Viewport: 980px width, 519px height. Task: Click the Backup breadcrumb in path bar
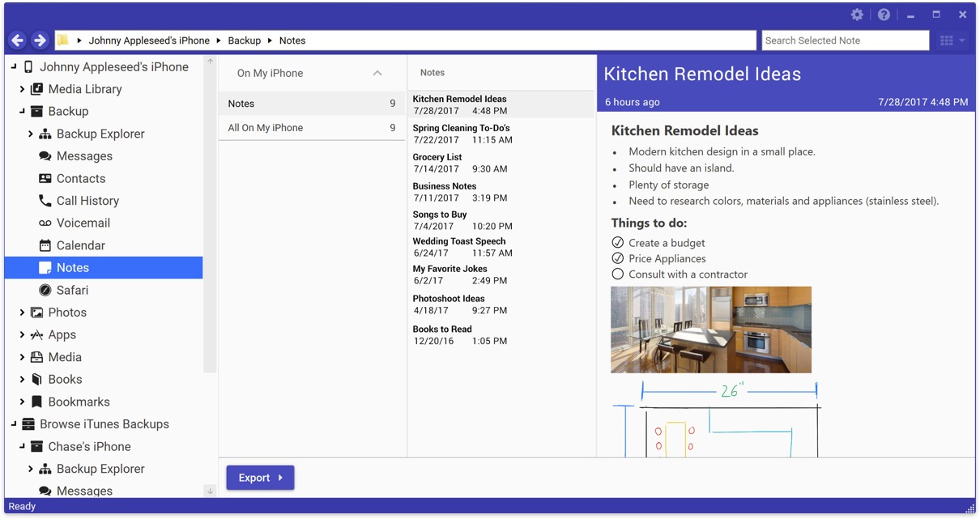[244, 40]
